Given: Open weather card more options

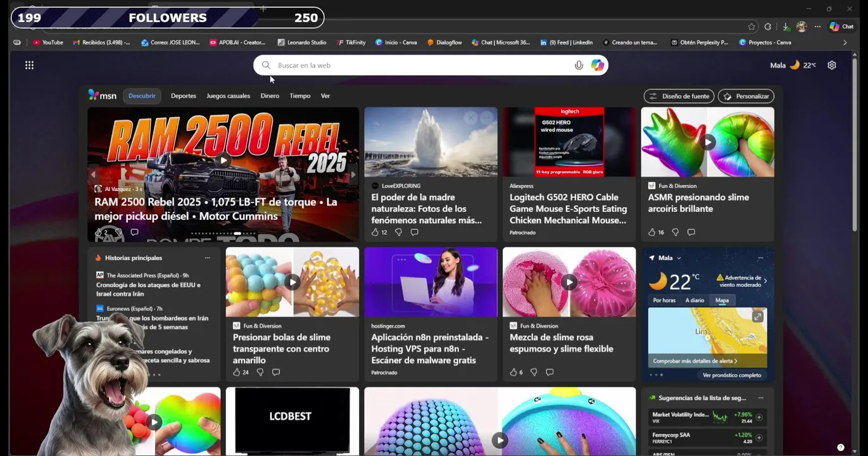Looking at the screenshot, I should (760, 258).
